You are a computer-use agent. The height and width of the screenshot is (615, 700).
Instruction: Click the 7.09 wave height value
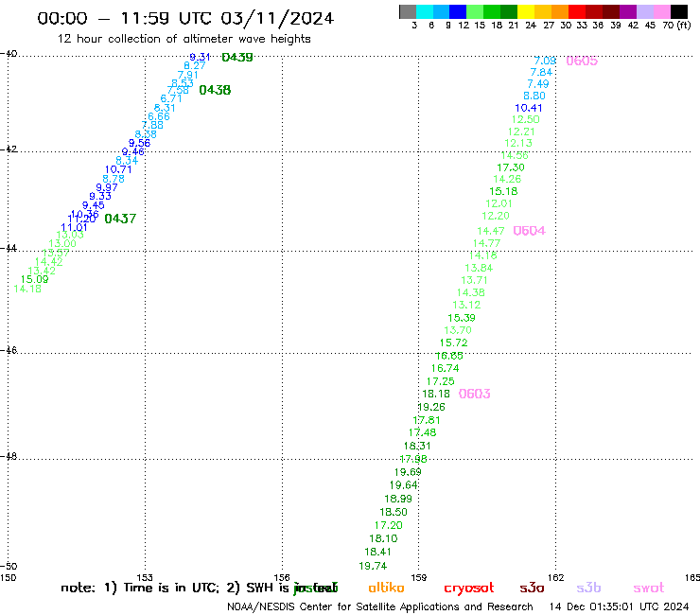click(x=545, y=61)
